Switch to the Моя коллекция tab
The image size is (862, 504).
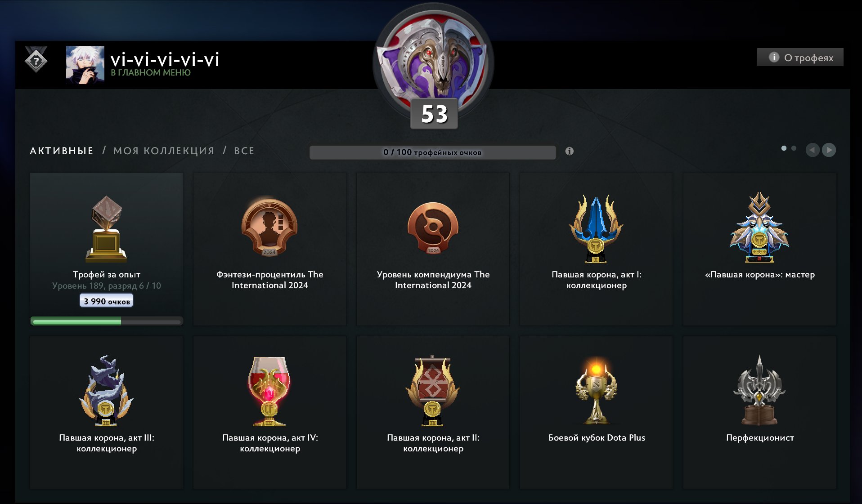pos(164,151)
